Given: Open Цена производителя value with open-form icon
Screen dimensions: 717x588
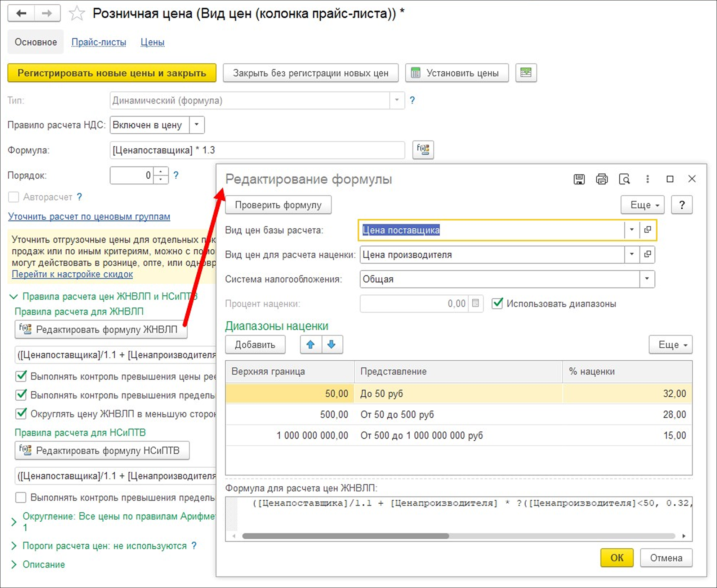Looking at the screenshot, I should click(x=647, y=254).
